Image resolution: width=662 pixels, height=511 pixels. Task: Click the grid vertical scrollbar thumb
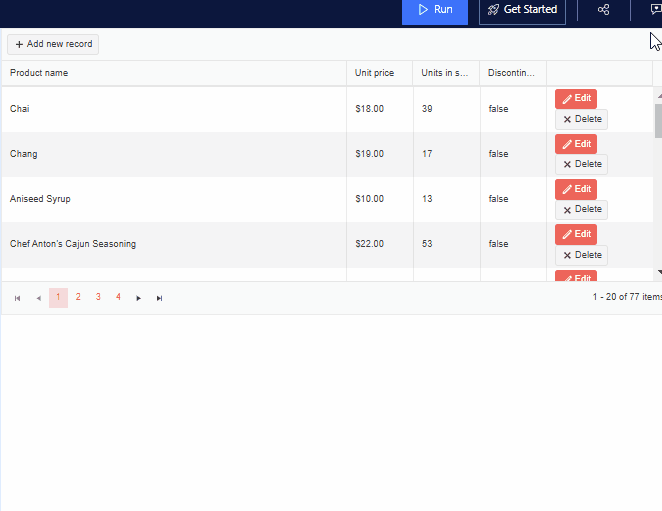tap(659, 121)
